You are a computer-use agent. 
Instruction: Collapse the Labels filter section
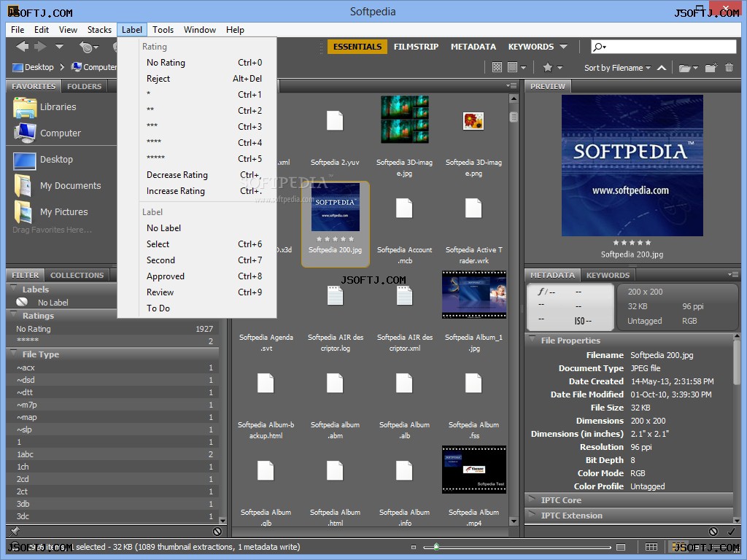[x=14, y=289]
